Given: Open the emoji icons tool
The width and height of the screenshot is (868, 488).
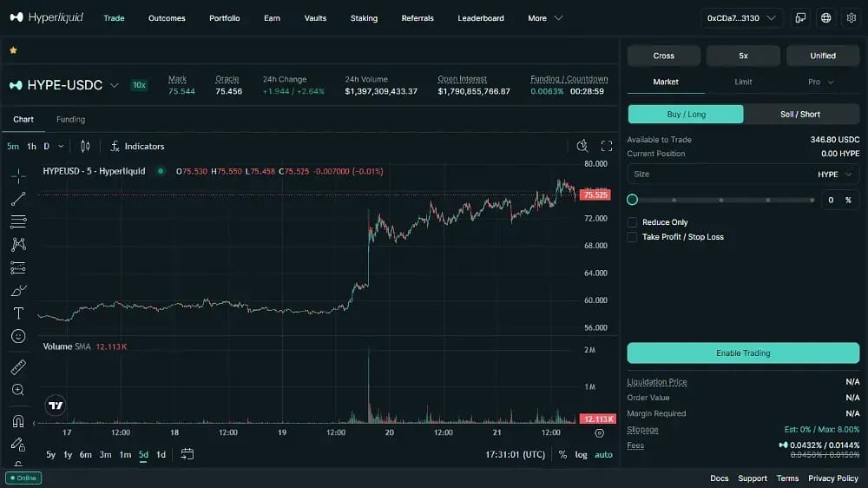Looking at the screenshot, I should [18, 336].
